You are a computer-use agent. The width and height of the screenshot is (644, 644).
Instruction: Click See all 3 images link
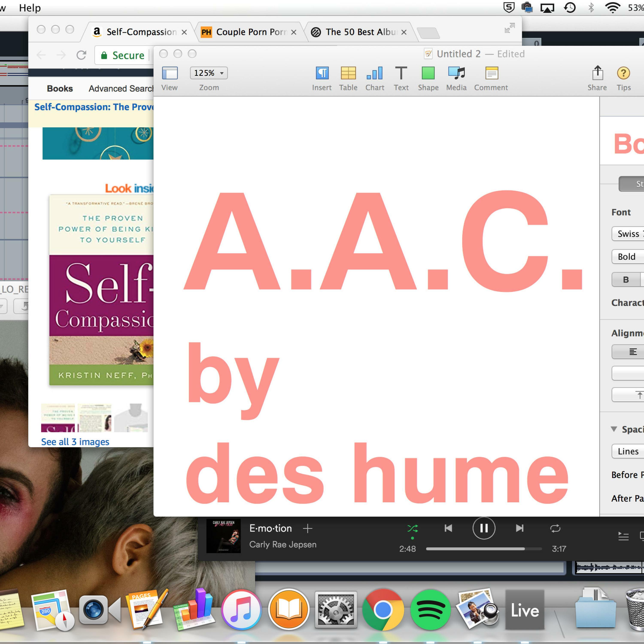pyautogui.click(x=75, y=442)
